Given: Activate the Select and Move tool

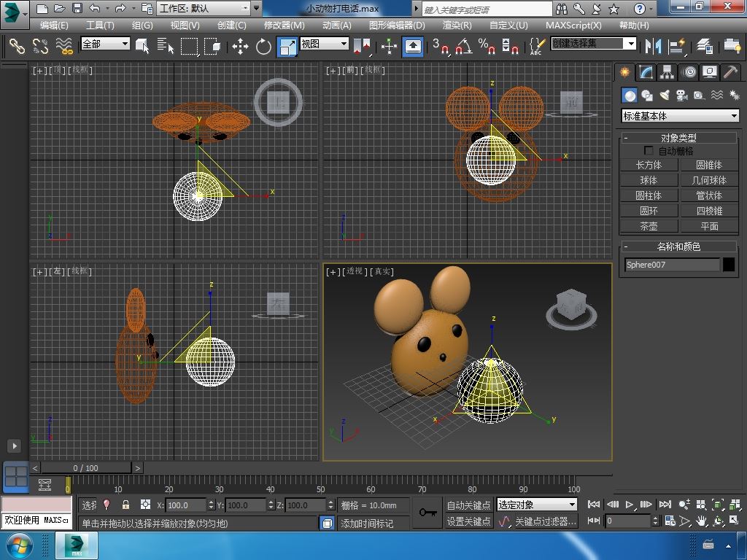Looking at the screenshot, I should (240, 46).
